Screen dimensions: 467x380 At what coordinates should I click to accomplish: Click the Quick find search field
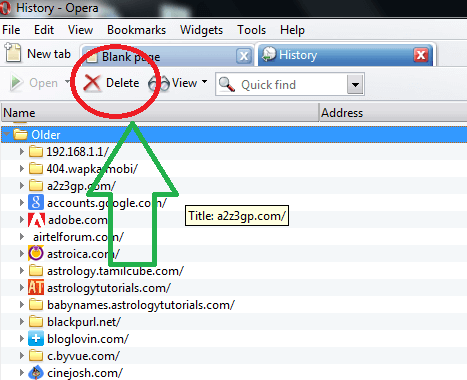(x=289, y=84)
